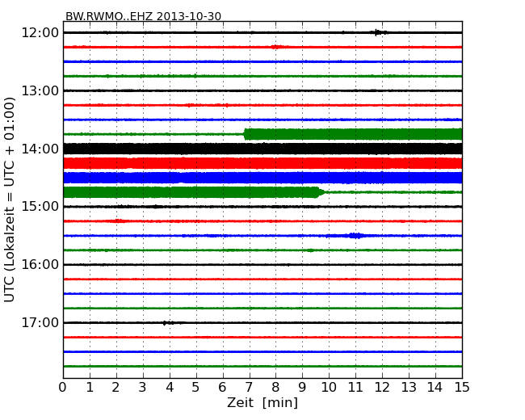The image size is (525, 420).
Task: Click the Zeit [min] x-axis label
Action: coord(262,402)
